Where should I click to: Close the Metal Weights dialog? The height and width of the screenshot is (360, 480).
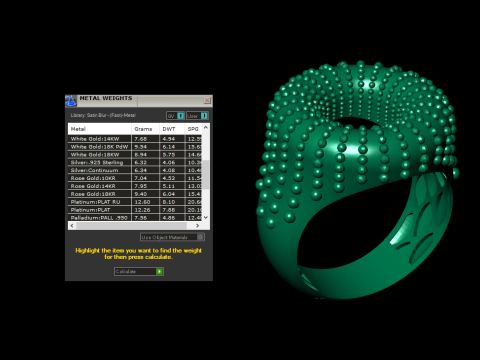tap(207, 100)
